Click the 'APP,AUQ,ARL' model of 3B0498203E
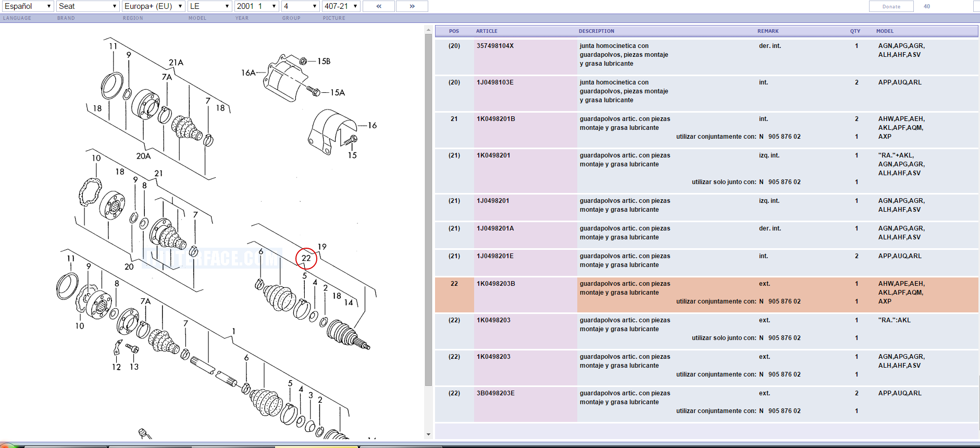 900,393
